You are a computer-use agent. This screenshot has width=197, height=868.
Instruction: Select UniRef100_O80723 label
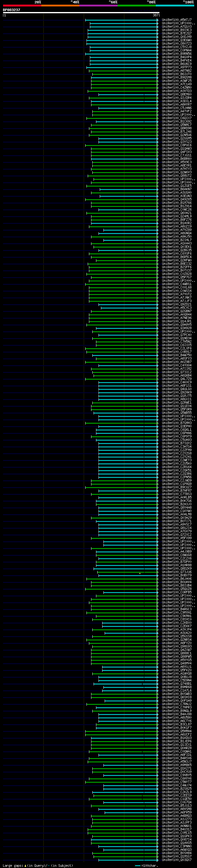177,43
